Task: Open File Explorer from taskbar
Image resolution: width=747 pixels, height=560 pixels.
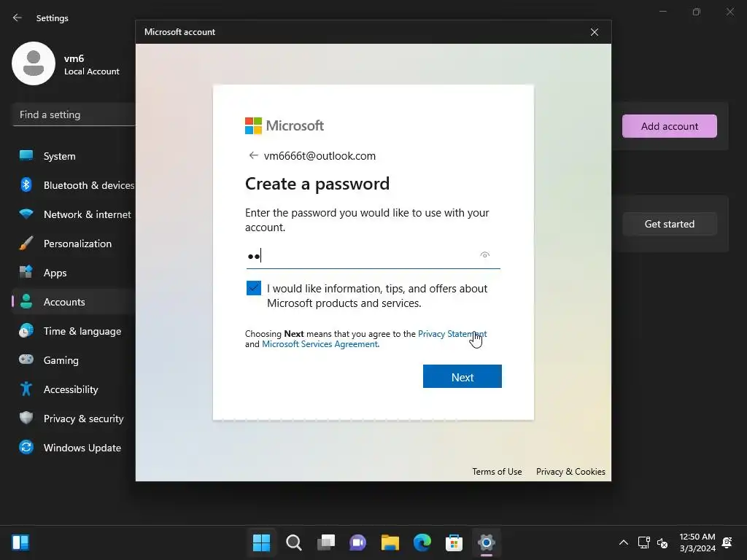Action: click(390, 542)
